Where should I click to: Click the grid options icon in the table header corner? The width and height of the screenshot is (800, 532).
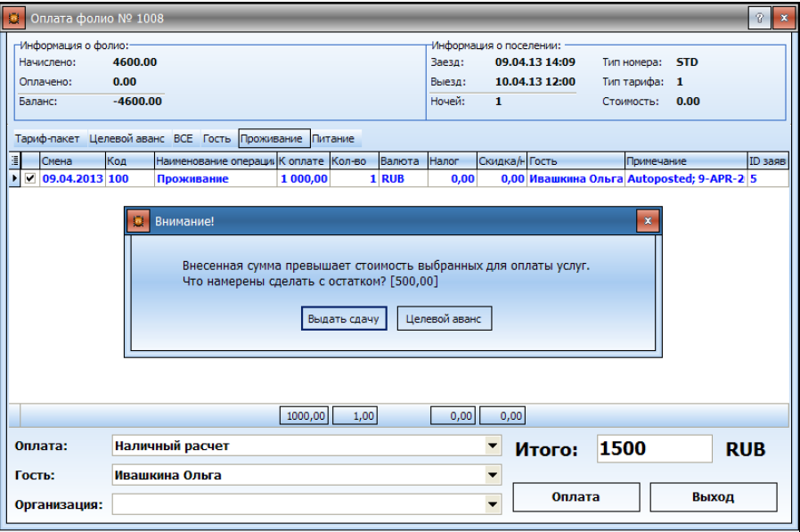tap(15, 160)
